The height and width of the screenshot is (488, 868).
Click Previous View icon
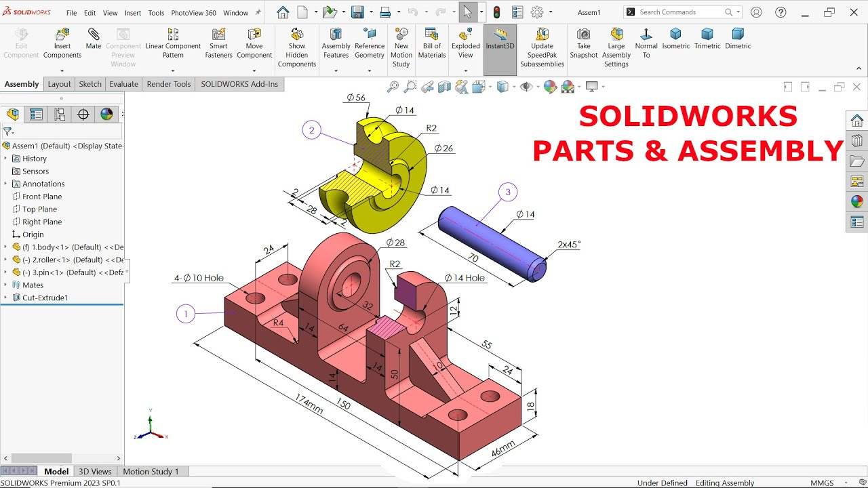pyautogui.click(x=427, y=87)
